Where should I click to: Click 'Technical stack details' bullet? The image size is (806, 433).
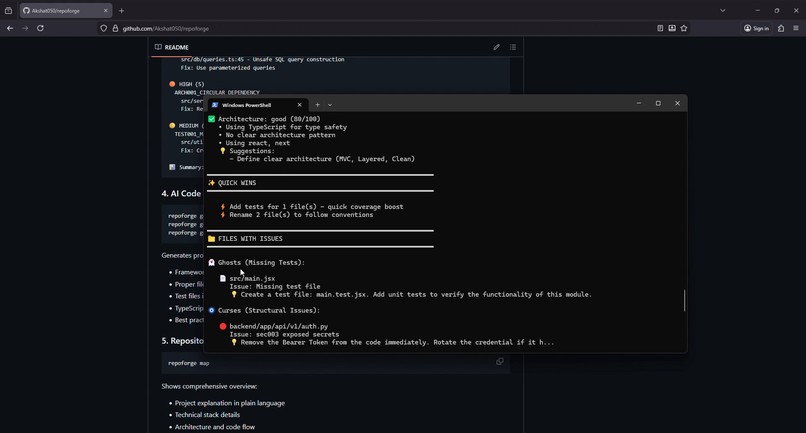[x=207, y=415]
